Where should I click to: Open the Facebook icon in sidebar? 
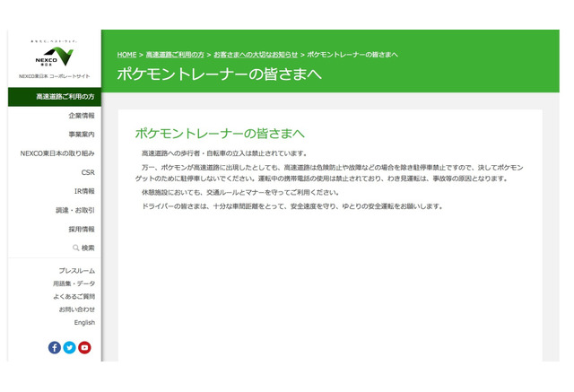[55, 347]
